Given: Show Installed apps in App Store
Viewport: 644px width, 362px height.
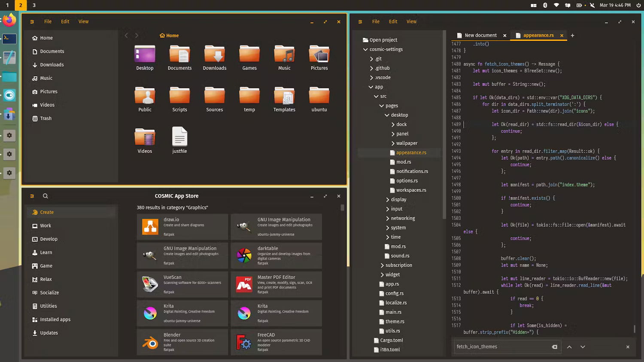Looking at the screenshot, I should pos(71,319).
